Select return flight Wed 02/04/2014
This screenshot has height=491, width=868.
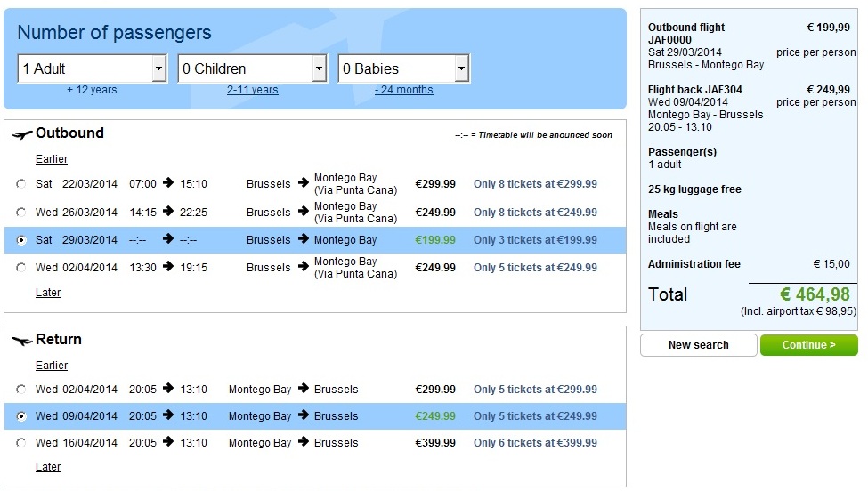click(x=21, y=390)
